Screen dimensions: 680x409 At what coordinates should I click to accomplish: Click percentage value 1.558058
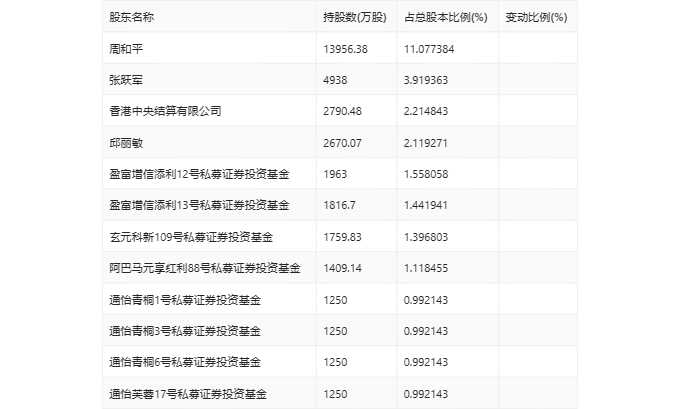[426, 174]
